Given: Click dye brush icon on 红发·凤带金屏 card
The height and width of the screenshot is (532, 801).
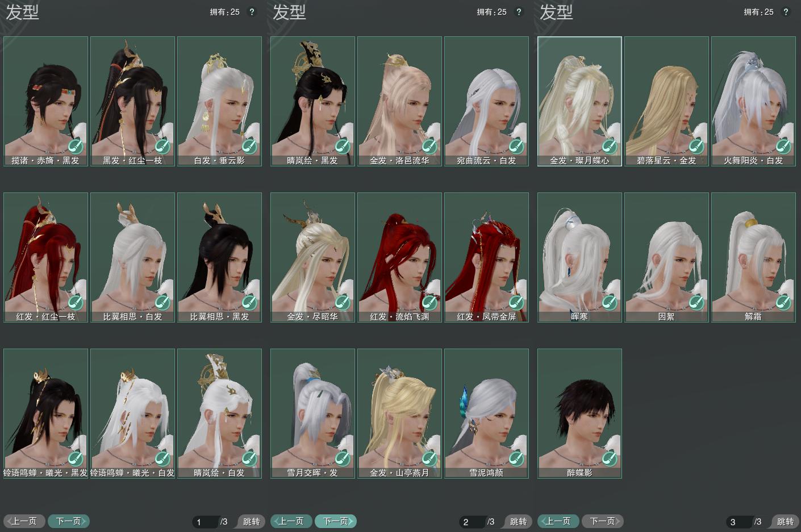Looking at the screenshot, I should pos(516,302).
